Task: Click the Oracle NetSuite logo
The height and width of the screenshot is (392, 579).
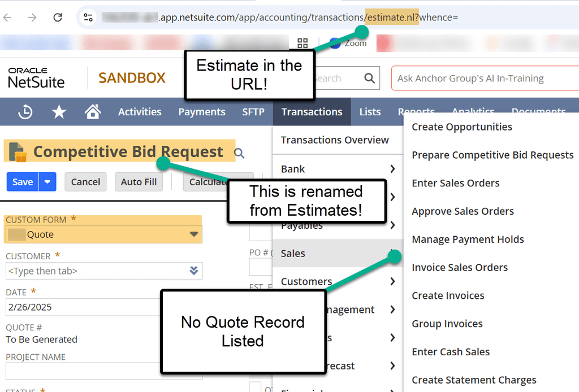Action: pyautogui.click(x=36, y=78)
